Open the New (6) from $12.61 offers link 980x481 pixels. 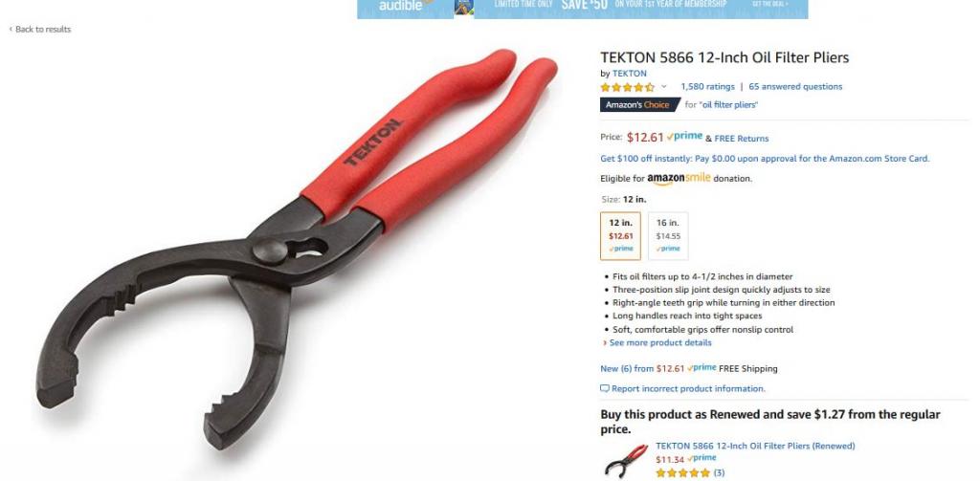(642, 368)
